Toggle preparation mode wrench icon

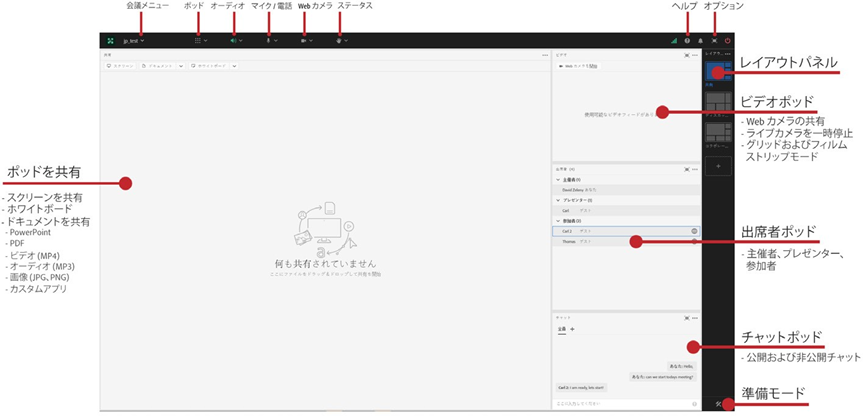tap(719, 403)
